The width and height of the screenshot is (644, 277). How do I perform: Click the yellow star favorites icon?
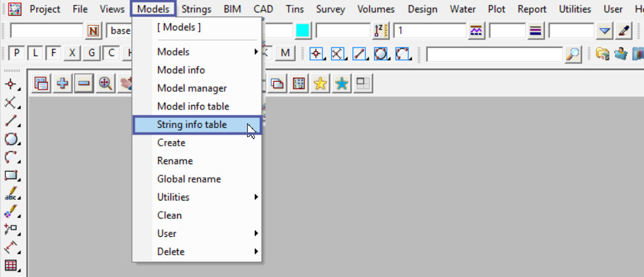320,84
